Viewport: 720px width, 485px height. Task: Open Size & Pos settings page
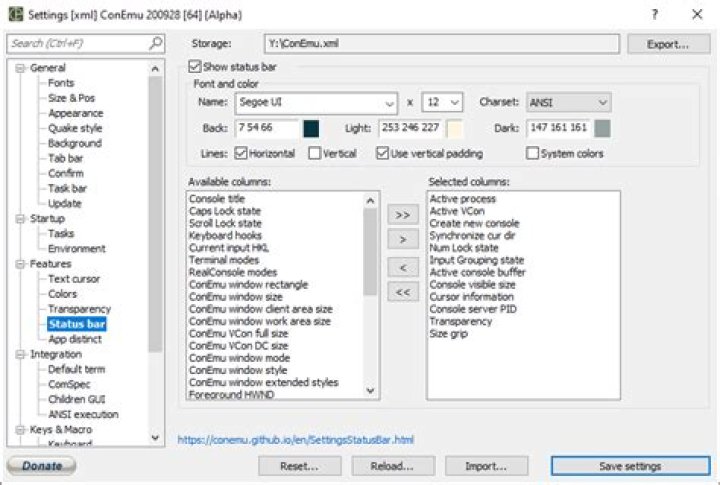click(71, 98)
